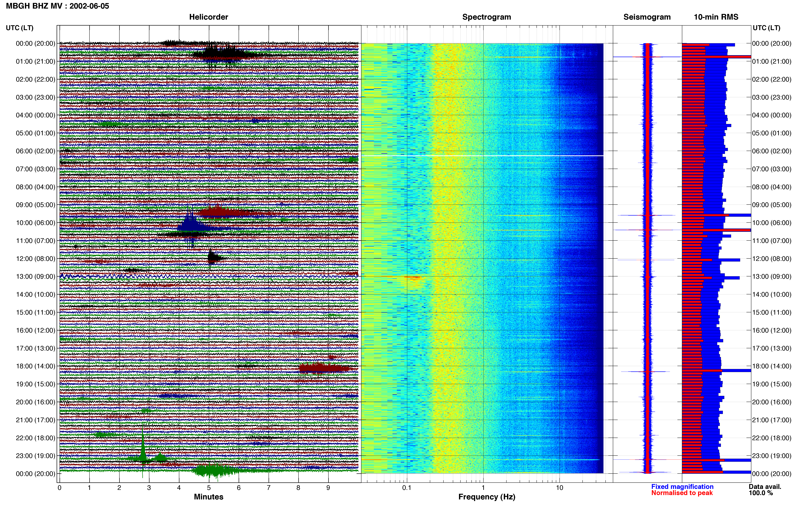Image resolution: width=812 pixels, height=508 pixels.
Task: Click the 'Minutes' x-axis label
Action: tap(209, 497)
